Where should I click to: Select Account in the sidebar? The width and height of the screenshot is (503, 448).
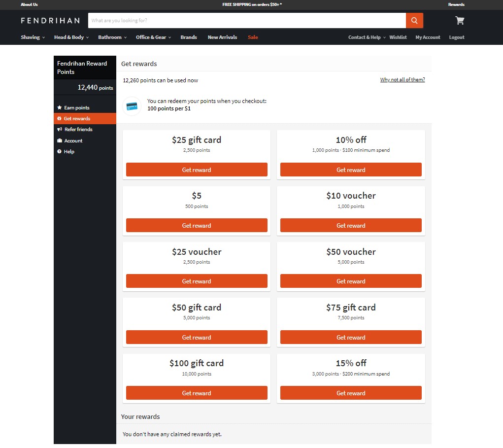click(x=85, y=140)
